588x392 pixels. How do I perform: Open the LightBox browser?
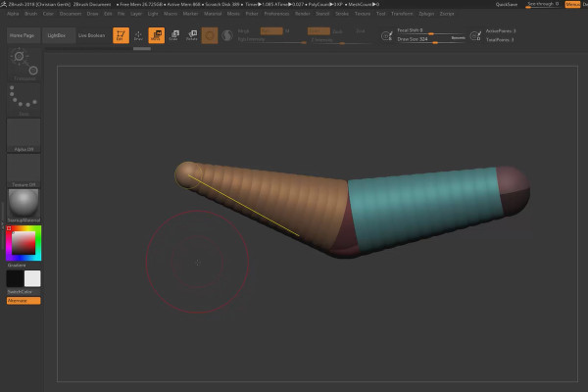pos(59,35)
